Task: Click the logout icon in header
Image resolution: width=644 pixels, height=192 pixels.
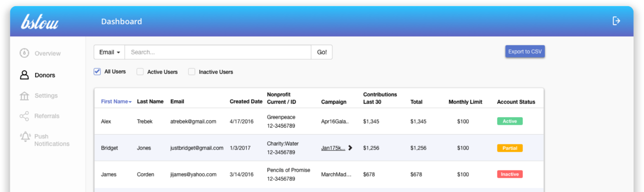Action: 616,21
